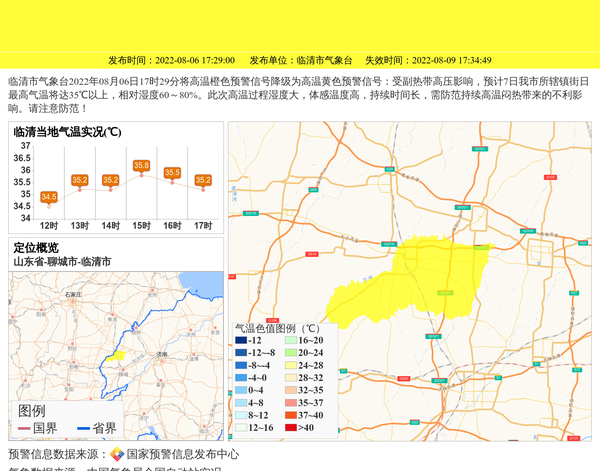Click the 35.2 marker above 13时
Viewport: 600px width, 471px height.
[80, 180]
